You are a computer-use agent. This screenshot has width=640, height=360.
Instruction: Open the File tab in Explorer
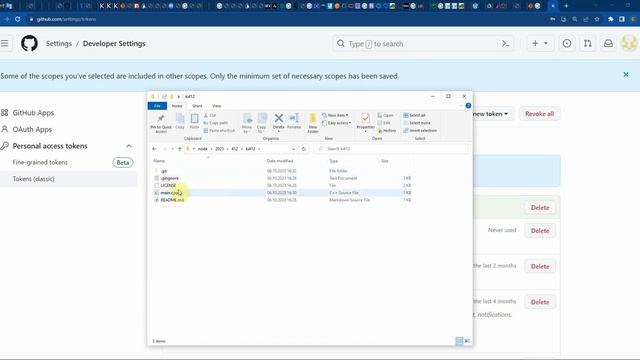(157, 106)
